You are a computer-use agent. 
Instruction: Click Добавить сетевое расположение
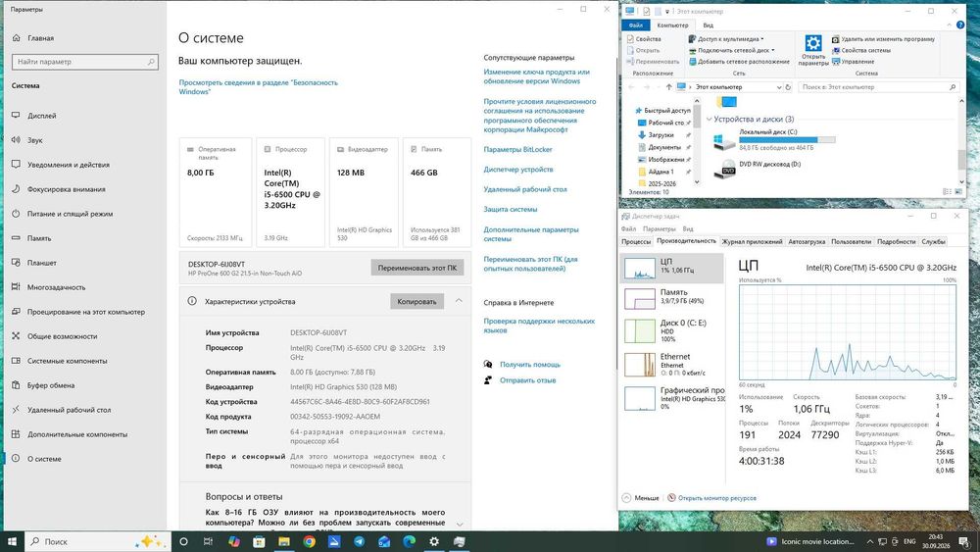tap(739, 61)
